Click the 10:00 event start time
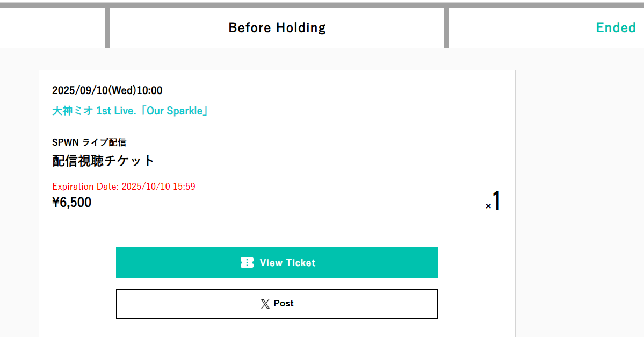The width and height of the screenshot is (644, 337). click(x=149, y=90)
